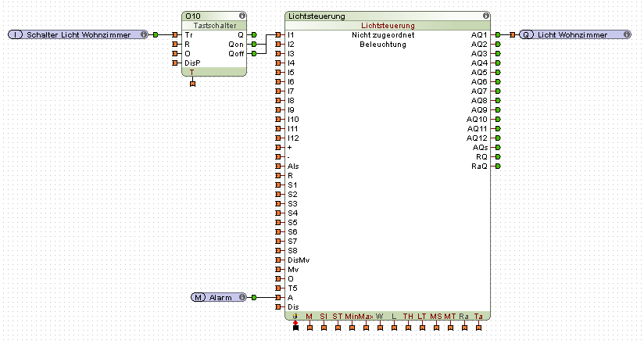
Task: Select the AQ7 output pin
Action: [498, 91]
